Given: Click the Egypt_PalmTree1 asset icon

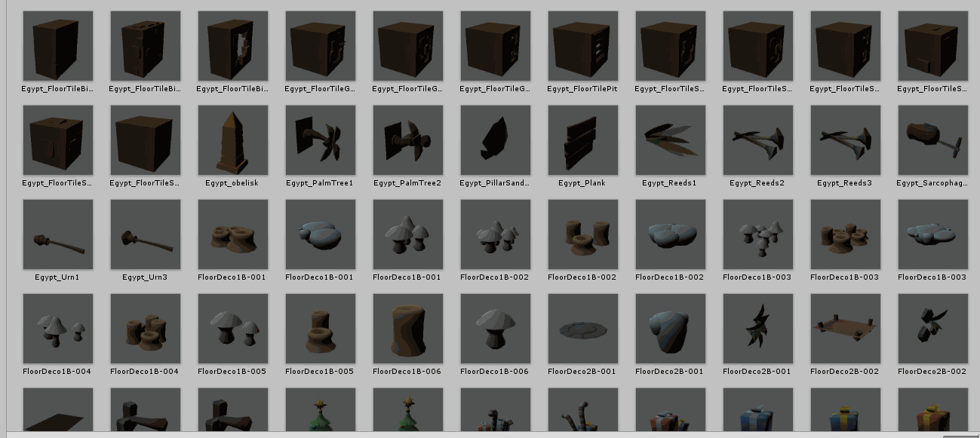Looking at the screenshot, I should [x=320, y=140].
